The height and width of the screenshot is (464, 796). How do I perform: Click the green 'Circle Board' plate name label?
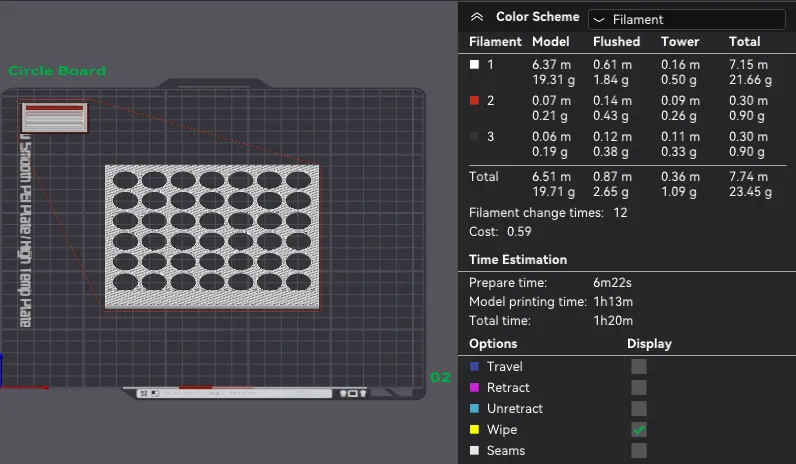pos(57,71)
